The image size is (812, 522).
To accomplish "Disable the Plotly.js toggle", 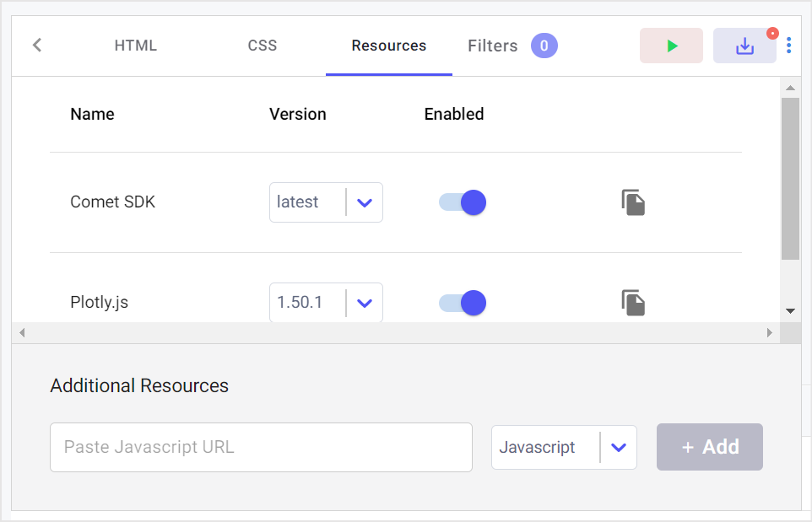I will click(x=463, y=303).
